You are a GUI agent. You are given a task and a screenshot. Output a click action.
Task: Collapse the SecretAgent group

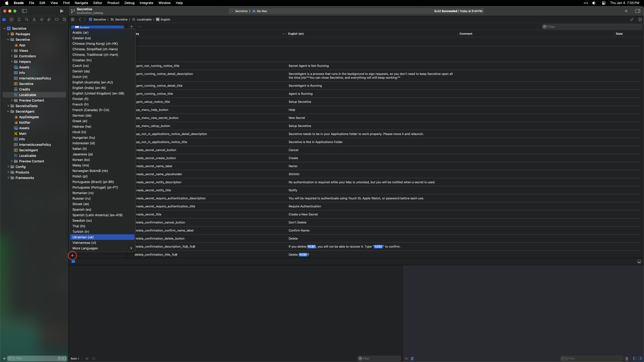point(8,111)
